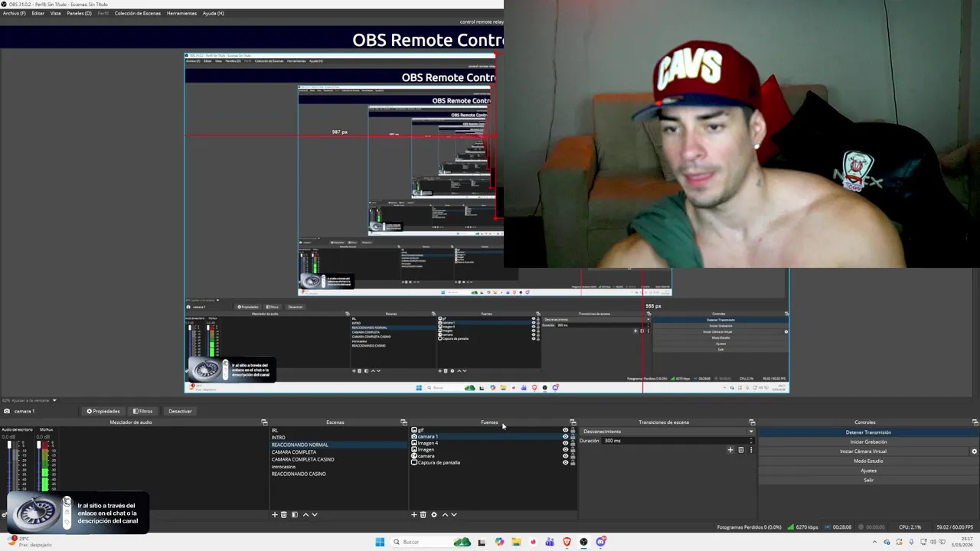Adjust the Duración stepper arrows

point(751,441)
